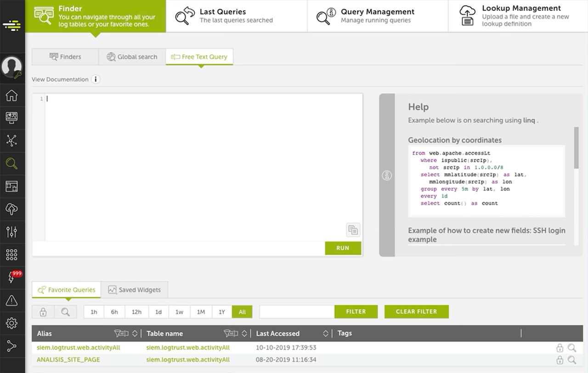Click the CLEAR FILTER button
The height and width of the screenshot is (373, 588).
(x=416, y=311)
